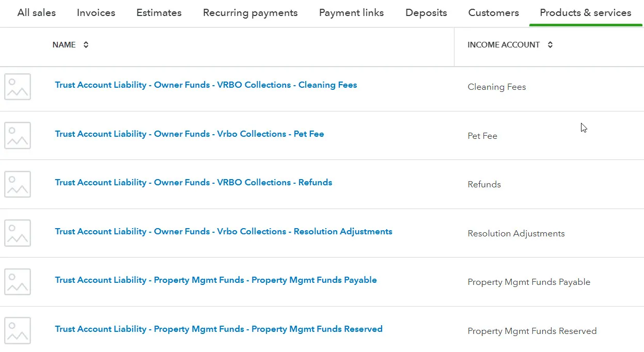Click image icon for Property Mgmt Funds Reserved
This screenshot has height=352, width=644.
point(18,330)
